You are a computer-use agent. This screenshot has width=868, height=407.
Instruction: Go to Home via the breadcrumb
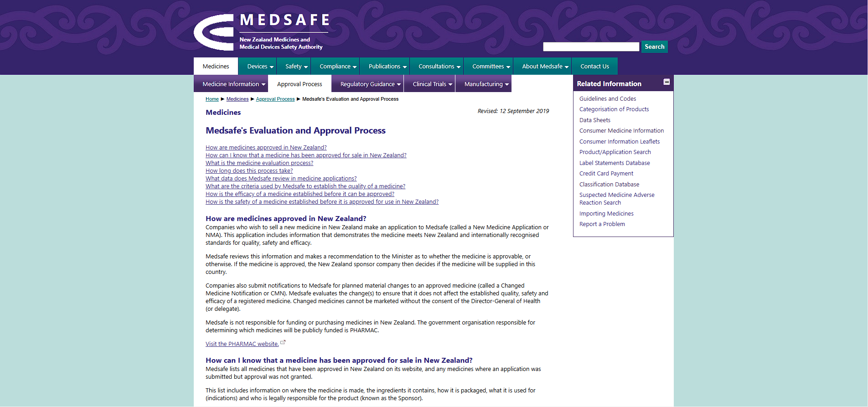coord(212,99)
